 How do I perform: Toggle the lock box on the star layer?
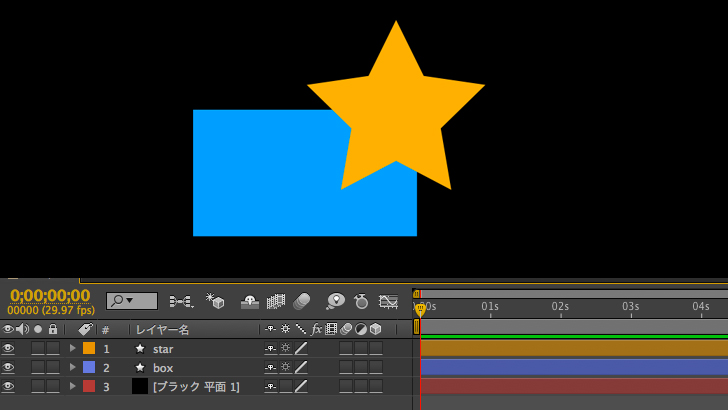coord(53,349)
